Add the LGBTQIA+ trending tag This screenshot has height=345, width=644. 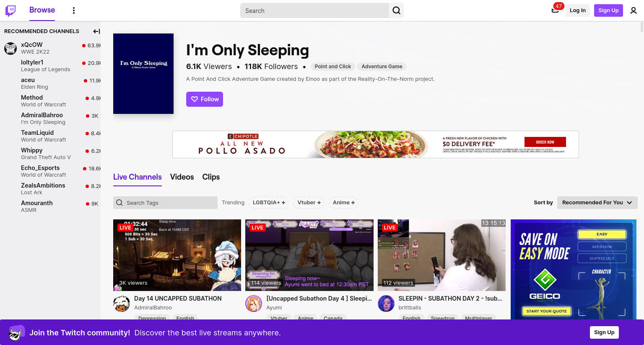point(269,203)
